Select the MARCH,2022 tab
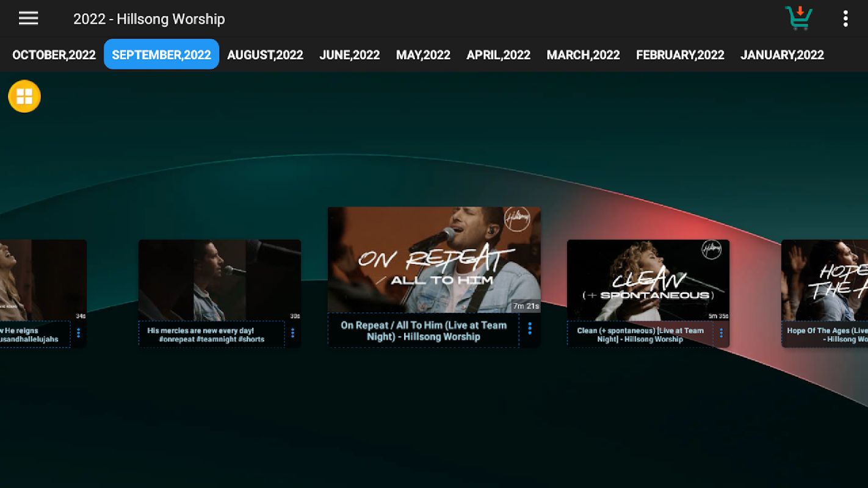 583,55
